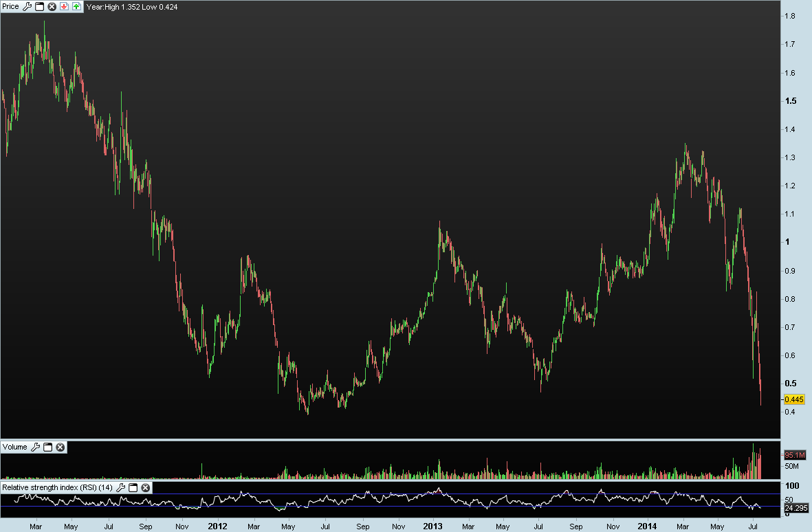
Task: Maximize the Price chart panel
Action: (39, 7)
